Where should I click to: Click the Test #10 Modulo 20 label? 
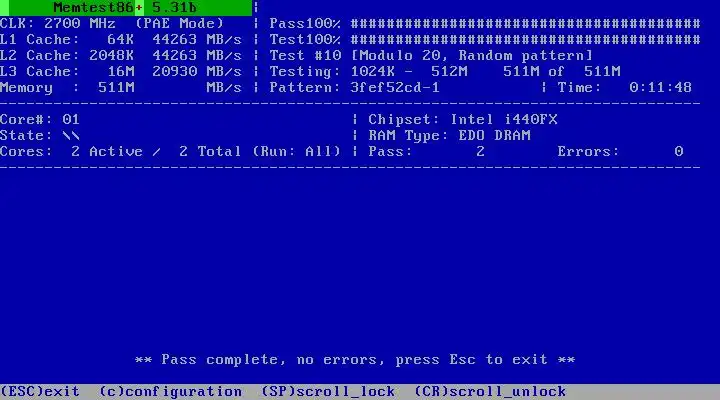point(431,56)
